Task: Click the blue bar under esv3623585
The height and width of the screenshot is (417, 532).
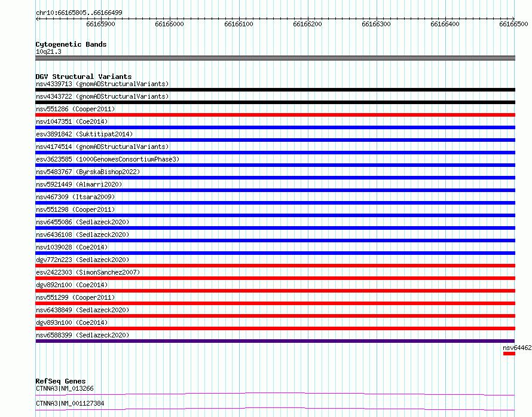Action: click(275, 165)
